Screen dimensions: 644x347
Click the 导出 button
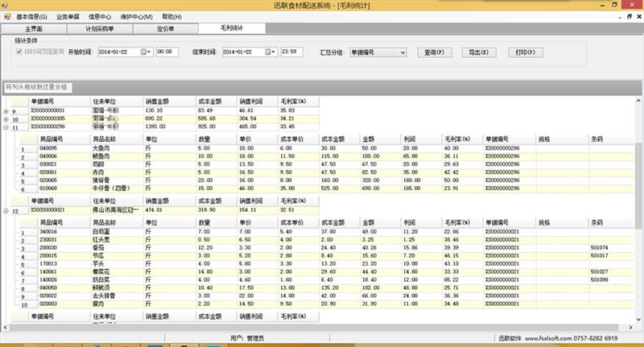pyautogui.click(x=478, y=52)
